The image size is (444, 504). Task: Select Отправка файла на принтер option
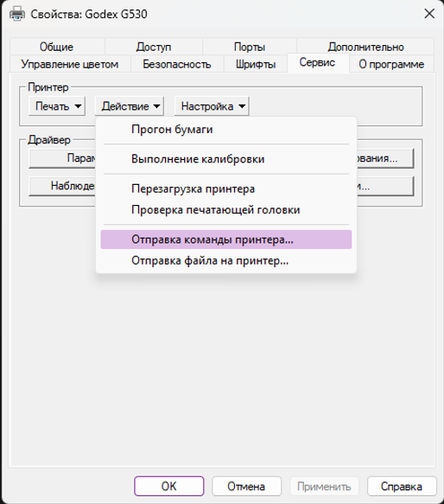click(225, 260)
